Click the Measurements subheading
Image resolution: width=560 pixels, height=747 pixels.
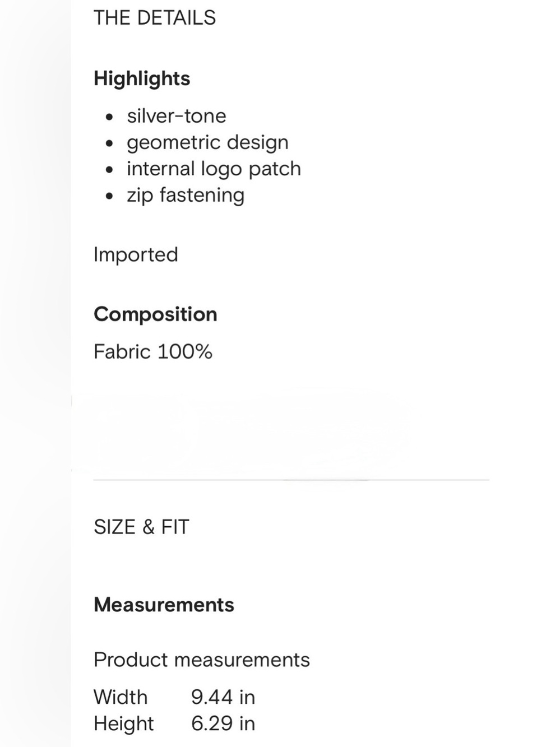[164, 605]
